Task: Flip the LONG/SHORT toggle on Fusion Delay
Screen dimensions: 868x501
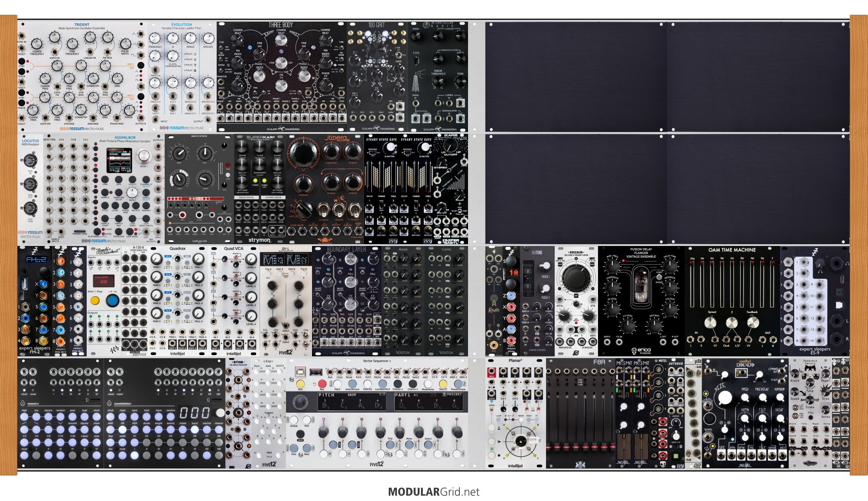Action: (x=659, y=277)
